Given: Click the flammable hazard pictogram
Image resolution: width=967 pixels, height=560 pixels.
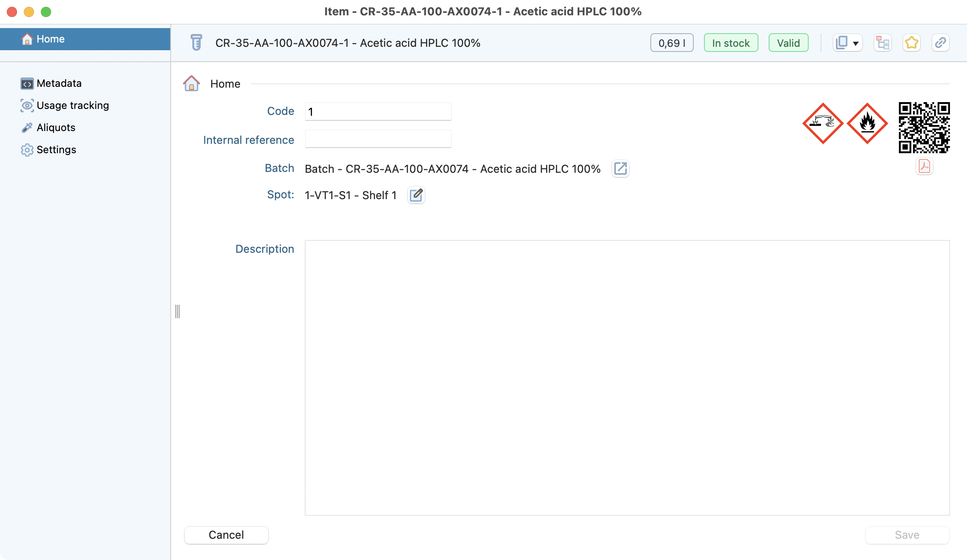Looking at the screenshot, I should [x=867, y=123].
